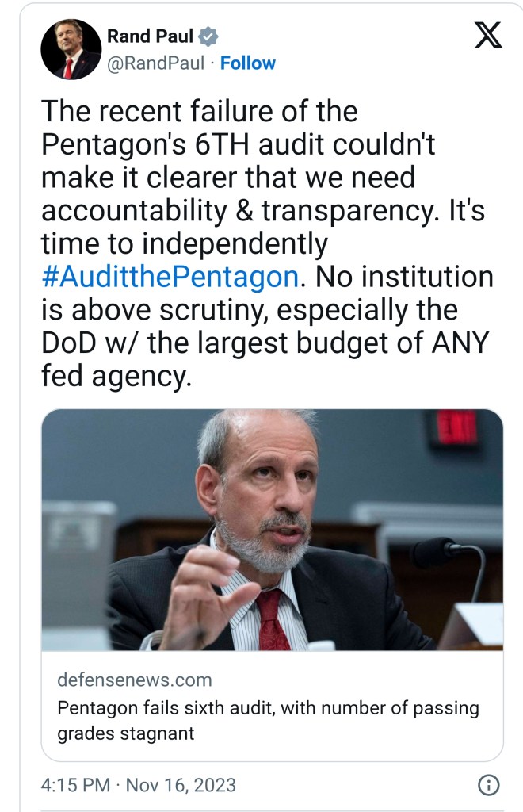Click the @RandPaul handle
The height and width of the screenshot is (812, 523).
(155, 63)
